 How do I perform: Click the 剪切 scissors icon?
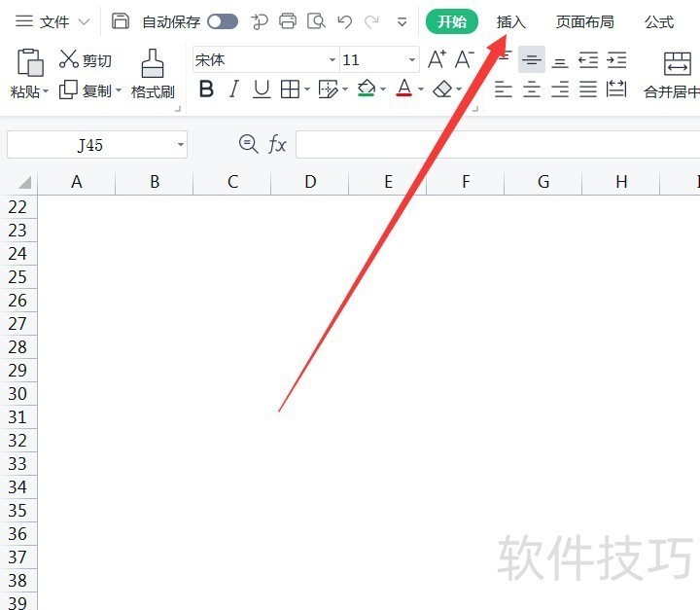[69, 59]
